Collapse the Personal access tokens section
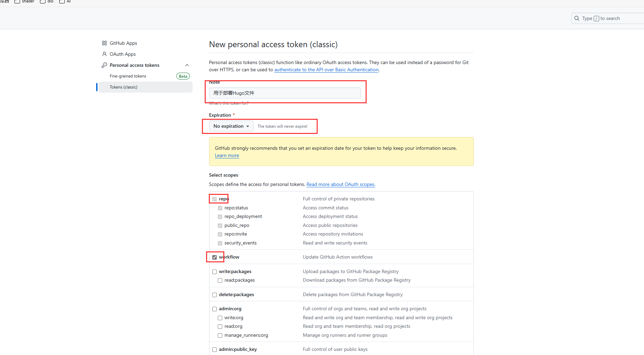Screen dimensions: 644x355 pyautogui.click(x=187, y=65)
